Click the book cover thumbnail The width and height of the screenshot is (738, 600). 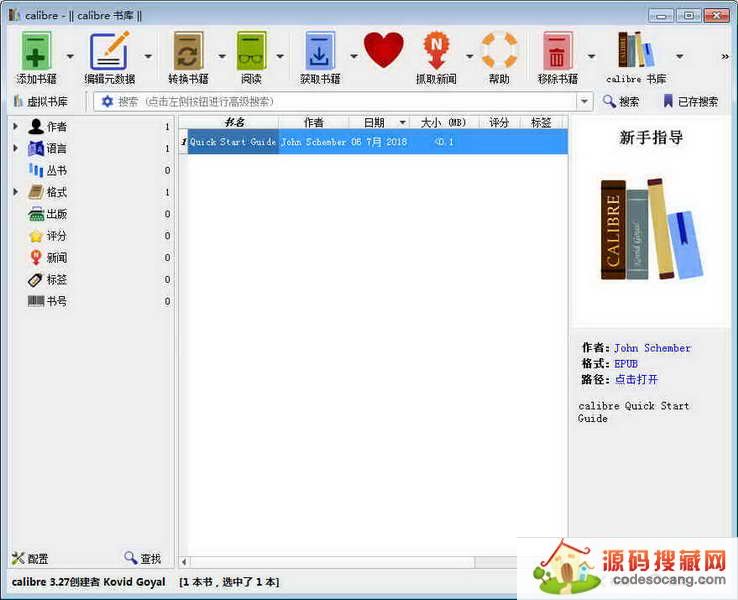pyautogui.click(x=651, y=230)
